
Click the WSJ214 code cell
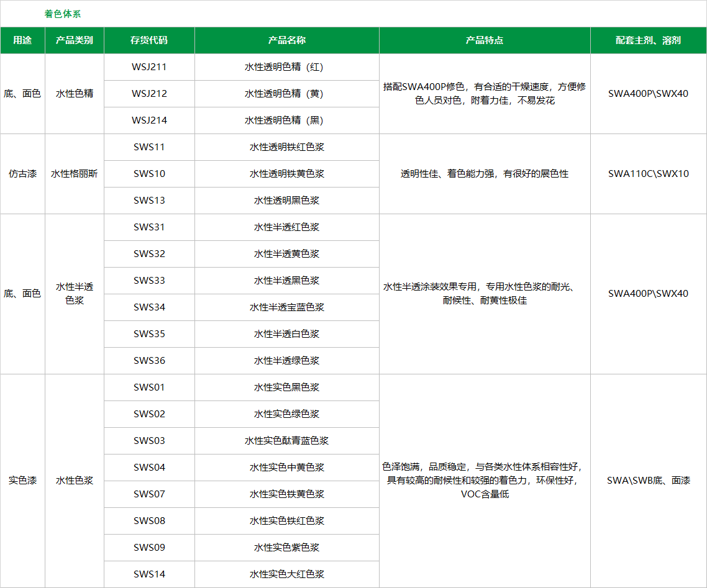coord(149,120)
